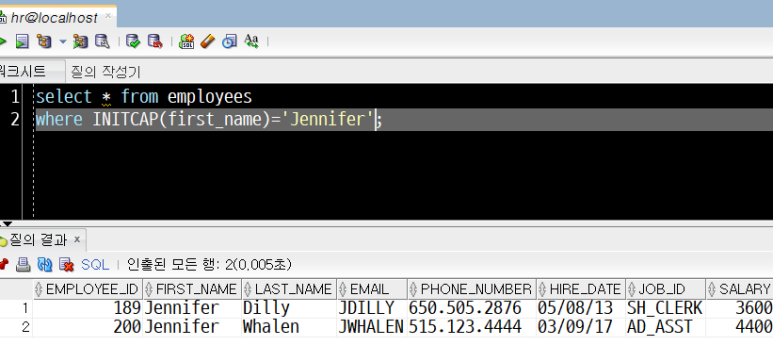Click the Run Script icon
The height and width of the screenshot is (362, 773).
pyautogui.click(x=22, y=41)
